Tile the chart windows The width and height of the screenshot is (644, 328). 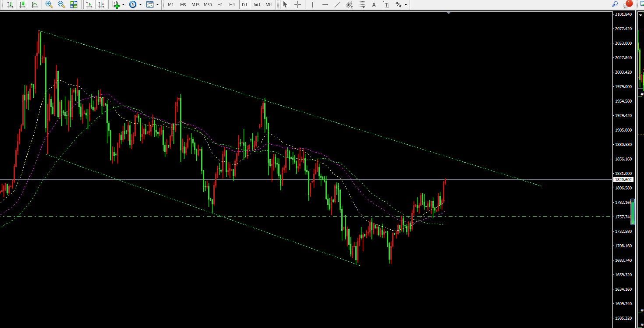[x=74, y=4]
